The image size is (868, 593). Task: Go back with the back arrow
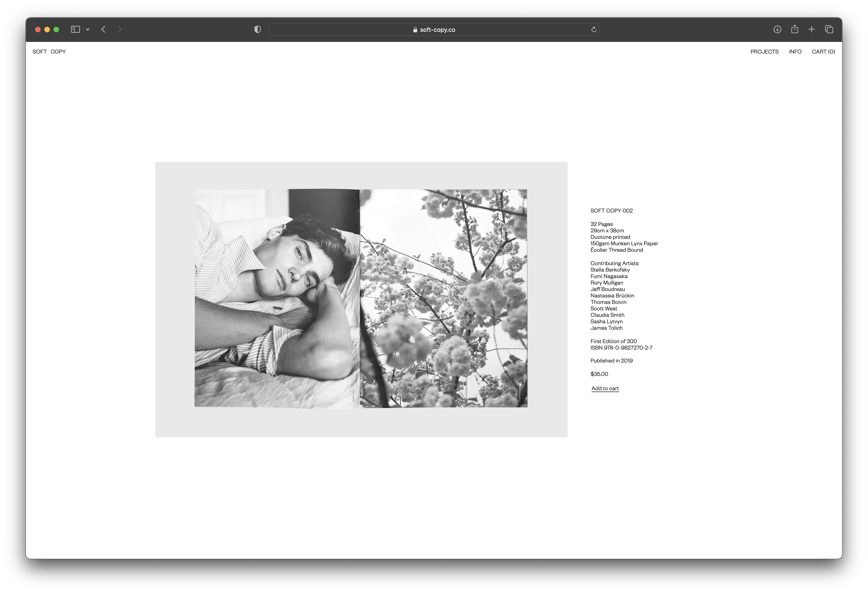pos(103,30)
